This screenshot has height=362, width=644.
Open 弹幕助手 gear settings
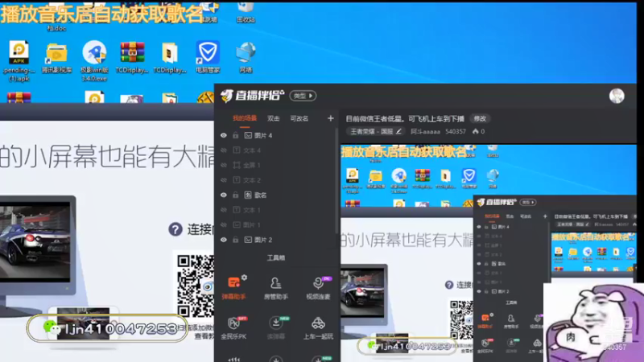(245, 278)
